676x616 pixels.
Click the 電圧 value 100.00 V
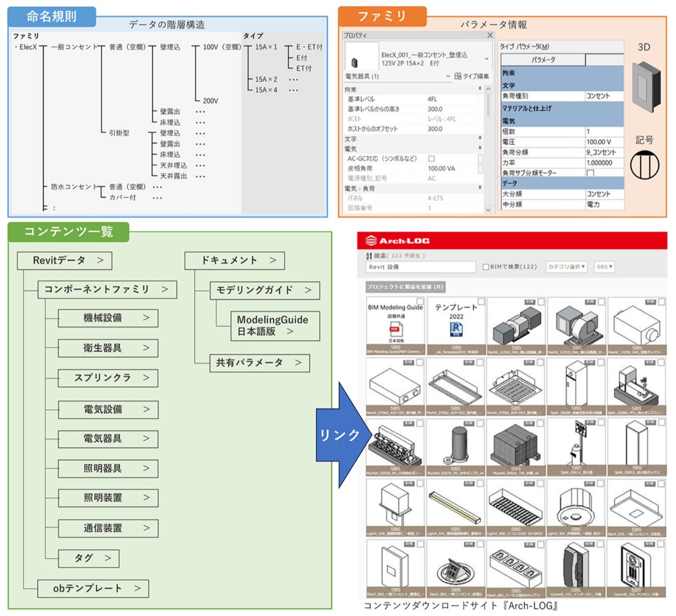pyautogui.click(x=598, y=142)
